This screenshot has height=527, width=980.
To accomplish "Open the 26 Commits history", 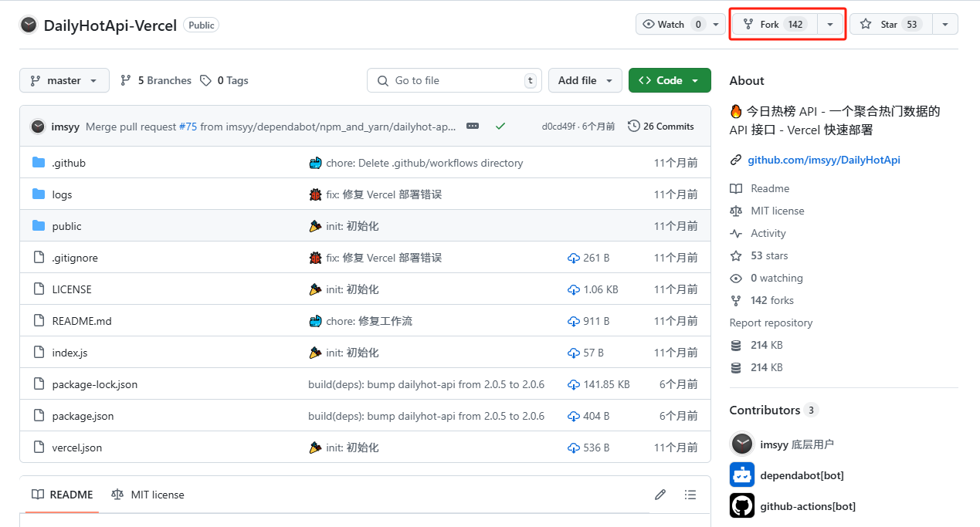I will (661, 126).
